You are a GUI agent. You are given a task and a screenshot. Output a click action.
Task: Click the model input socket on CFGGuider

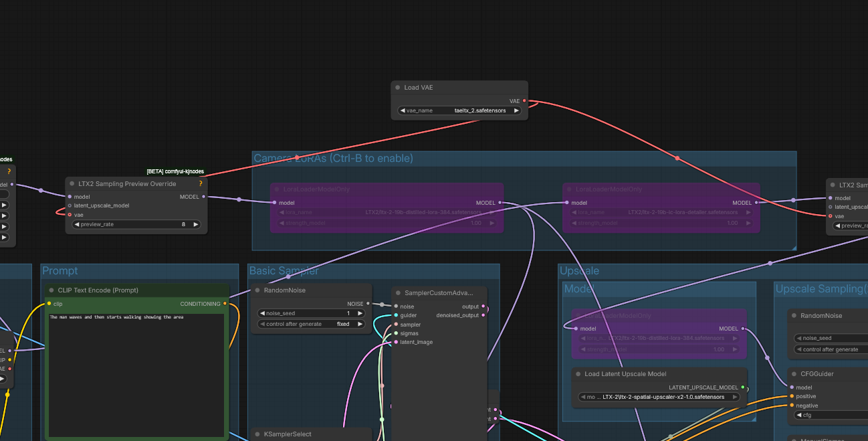[x=792, y=387]
